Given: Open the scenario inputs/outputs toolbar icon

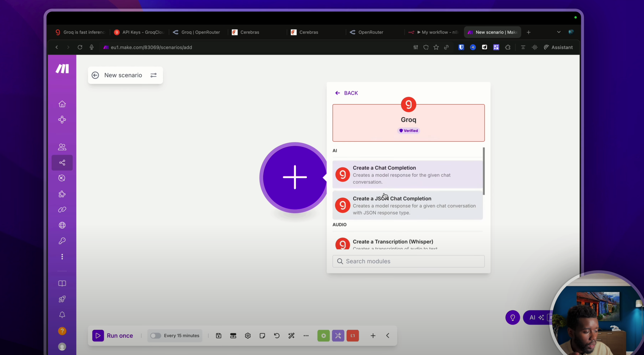Looking at the screenshot, I should pos(233,335).
